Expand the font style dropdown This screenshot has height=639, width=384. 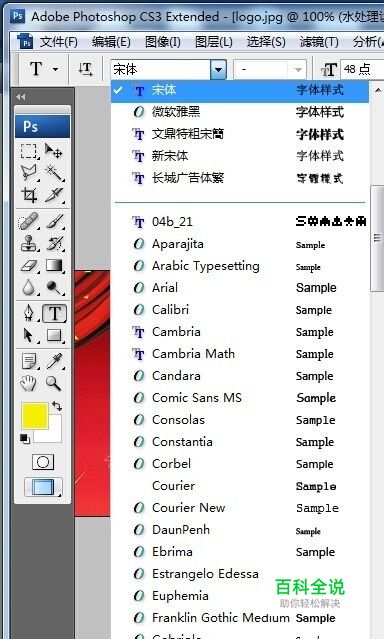click(x=298, y=70)
